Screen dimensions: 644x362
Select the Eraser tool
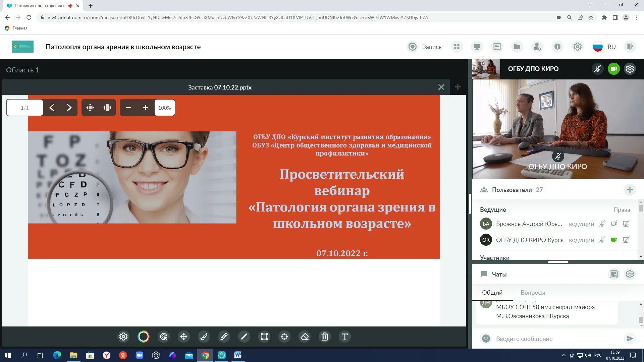(x=305, y=337)
